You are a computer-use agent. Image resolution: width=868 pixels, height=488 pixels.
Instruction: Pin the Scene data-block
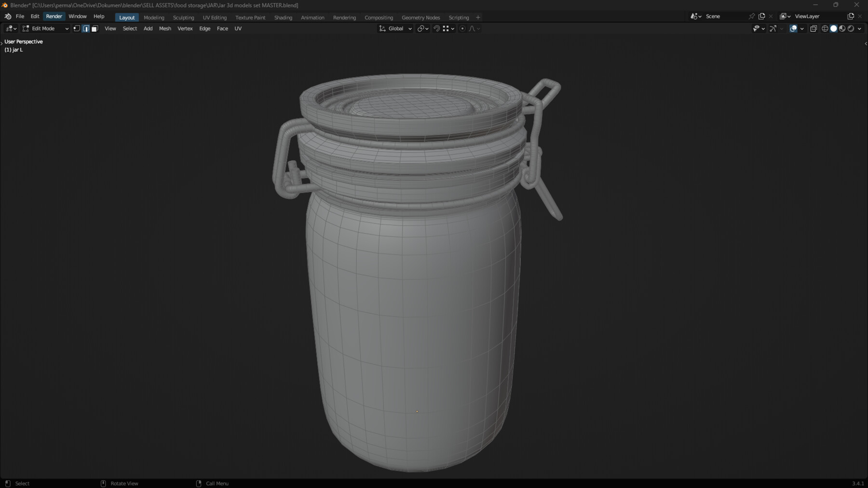[752, 16]
